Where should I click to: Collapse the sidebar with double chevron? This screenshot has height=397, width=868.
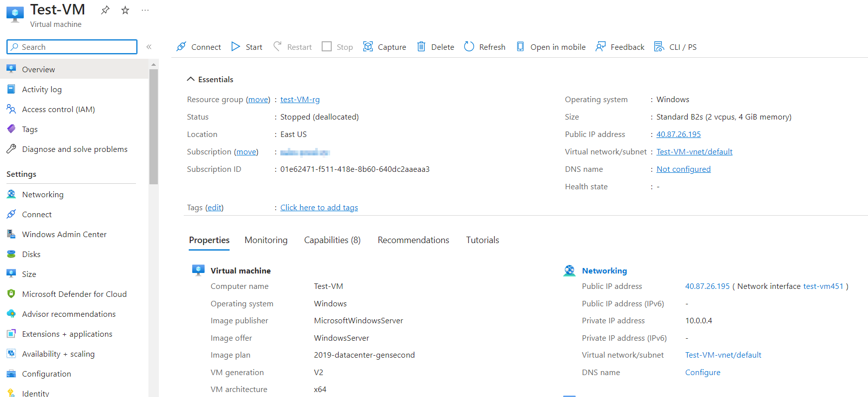[149, 47]
